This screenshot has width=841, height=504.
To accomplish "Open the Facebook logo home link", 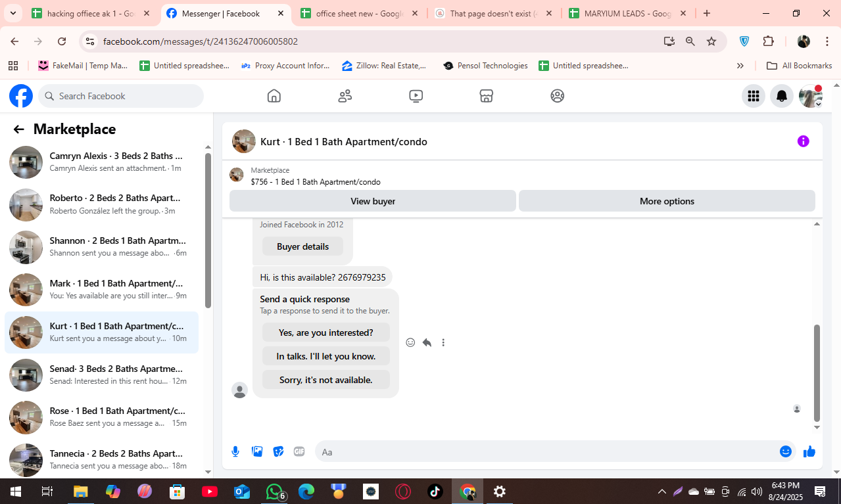I will (21, 96).
